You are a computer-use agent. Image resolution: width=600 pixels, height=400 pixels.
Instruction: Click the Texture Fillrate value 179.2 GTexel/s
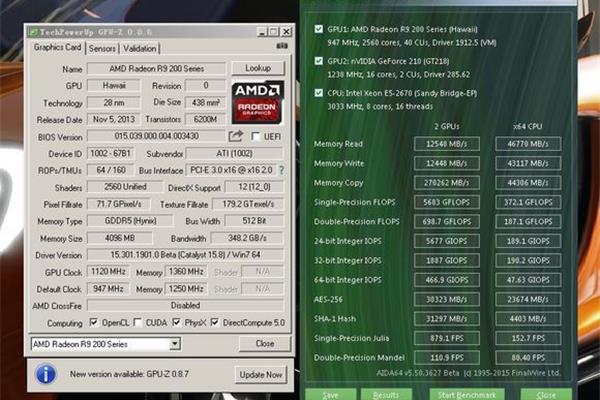pyautogui.click(x=248, y=204)
